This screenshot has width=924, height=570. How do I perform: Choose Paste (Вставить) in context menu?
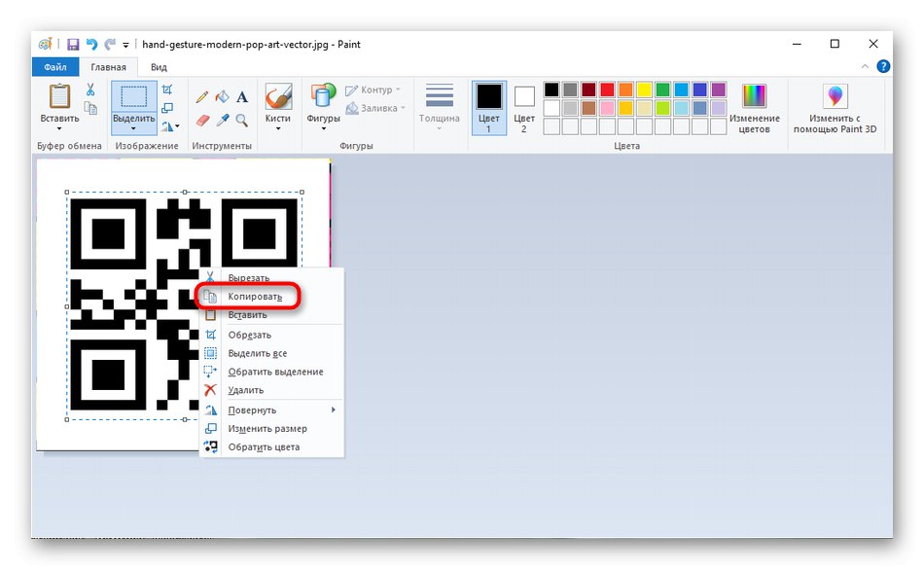[x=271, y=315]
